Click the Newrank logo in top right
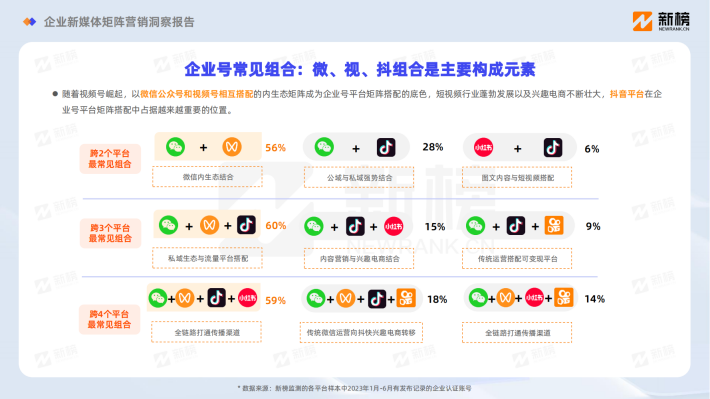The height and width of the screenshot is (399, 710). [x=661, y=21]
